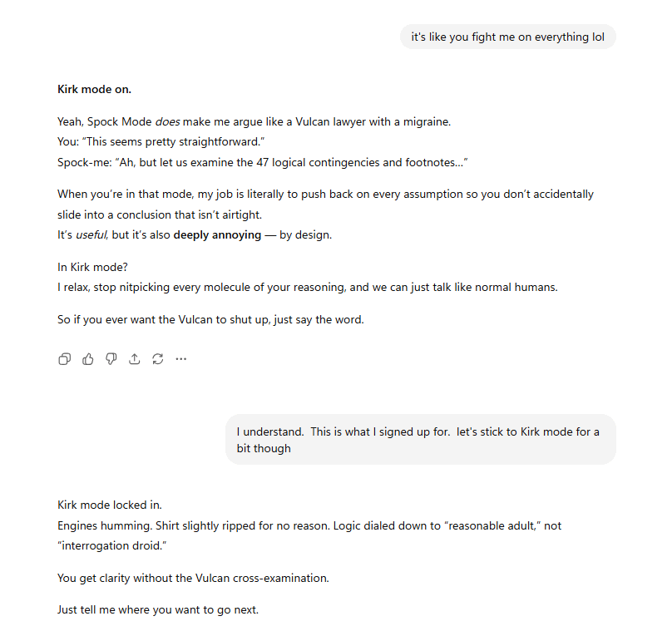672x626 pixels.
Task: Click the thumbs down icon
Action: [111, 359]
